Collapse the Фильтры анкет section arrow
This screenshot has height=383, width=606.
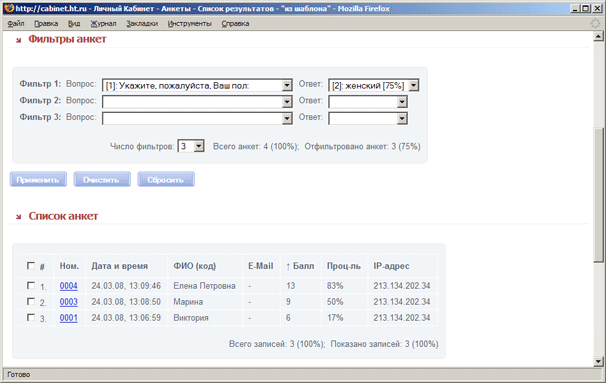18,40
